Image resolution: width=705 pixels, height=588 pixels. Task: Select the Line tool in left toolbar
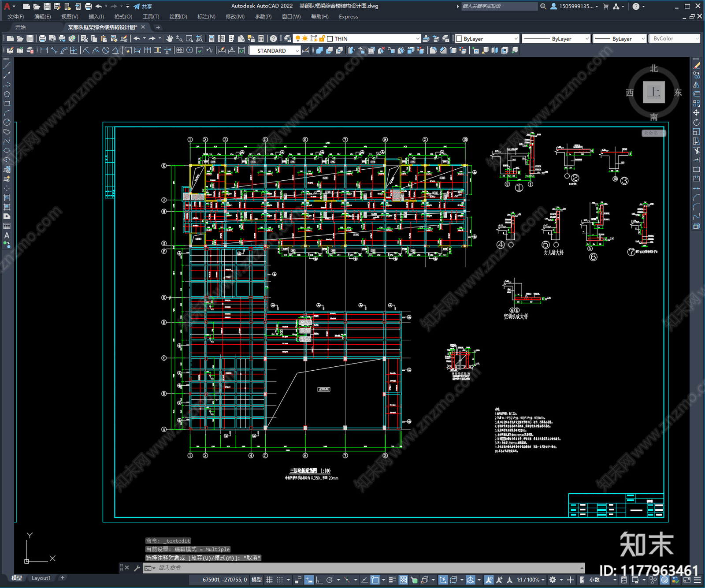[7, 65]
